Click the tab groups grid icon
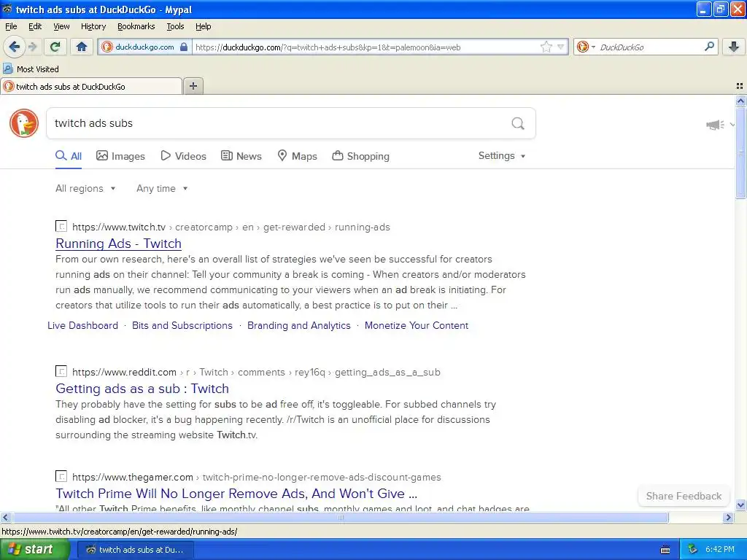 point(740,86)
